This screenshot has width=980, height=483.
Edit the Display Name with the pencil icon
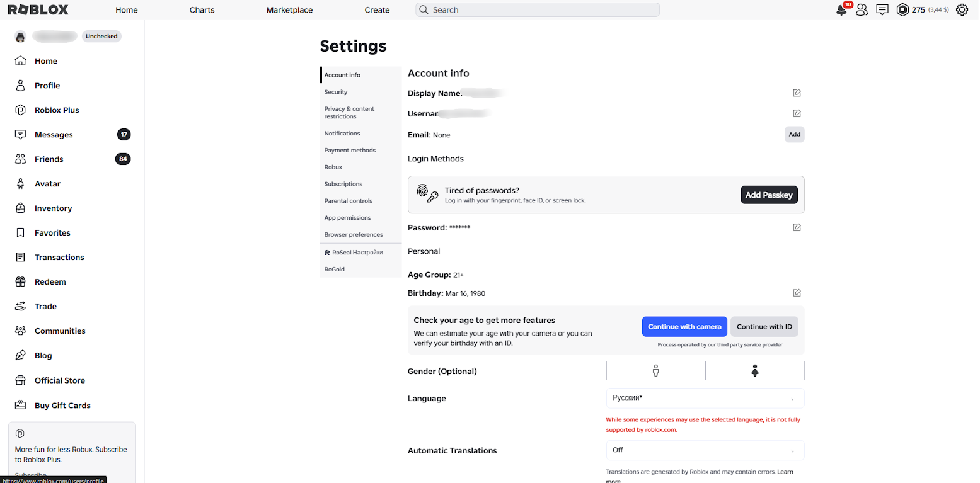pyautogui.click(x=797, y=93)
